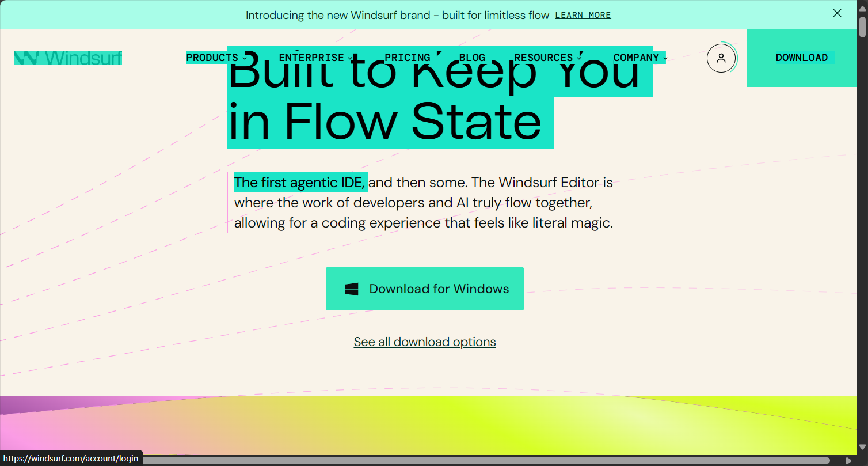Click the Windsurf logo
868x466 pixels.
pos(68,58)
